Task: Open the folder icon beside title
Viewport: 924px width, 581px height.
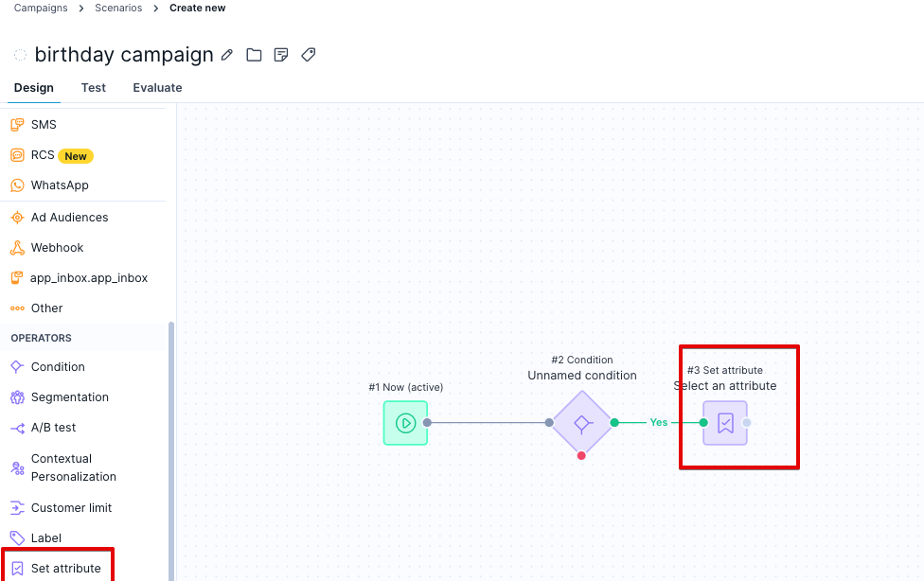Action: (x=254, y=55)
